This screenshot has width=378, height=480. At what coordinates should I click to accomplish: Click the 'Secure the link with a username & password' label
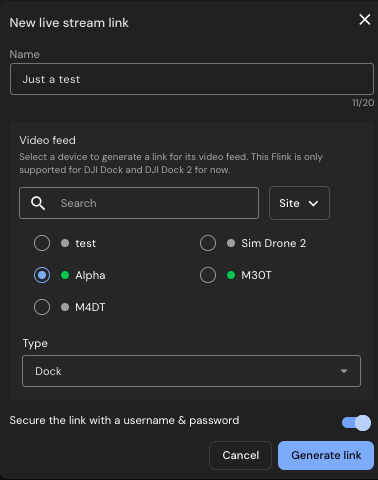[124, 421]
